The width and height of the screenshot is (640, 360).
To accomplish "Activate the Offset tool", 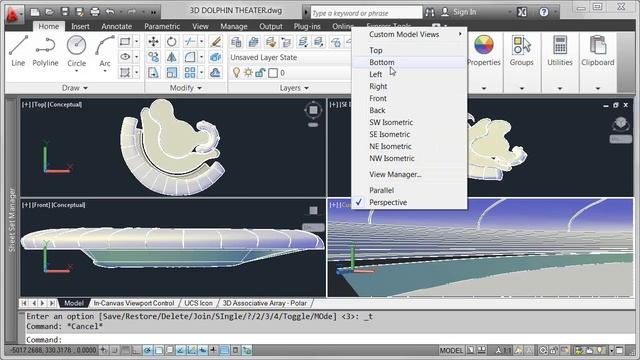I will pyautogui.click(x=216, y=73).
